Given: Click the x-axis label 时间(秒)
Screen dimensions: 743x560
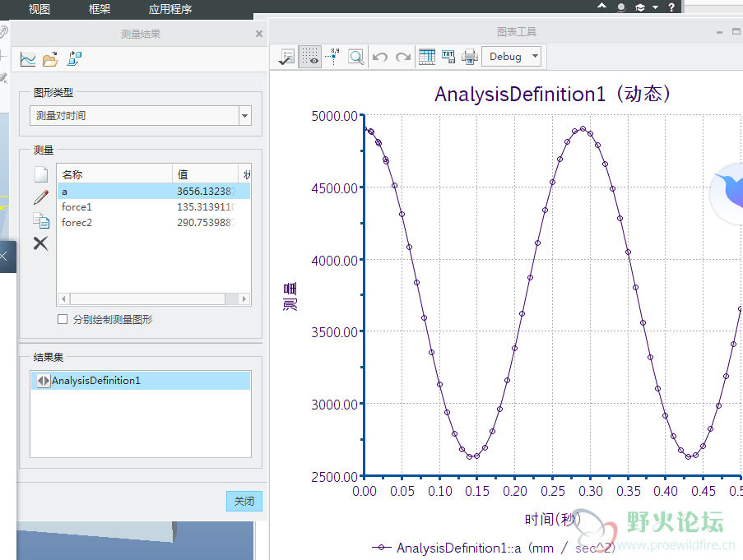Looking at the screenshot, I should pos(552,519).
